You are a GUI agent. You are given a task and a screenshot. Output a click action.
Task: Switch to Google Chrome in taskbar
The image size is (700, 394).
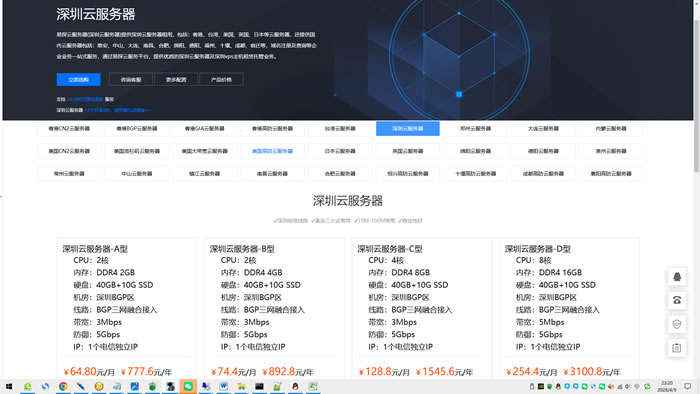63,386
